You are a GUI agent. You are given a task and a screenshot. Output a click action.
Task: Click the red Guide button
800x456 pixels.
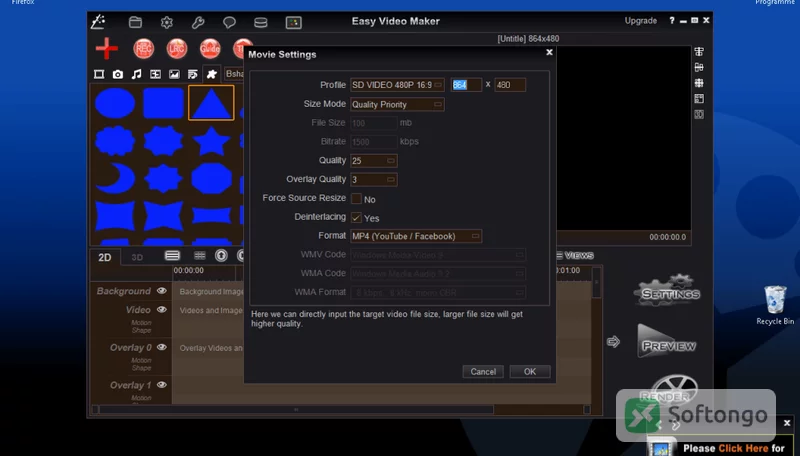[x=210, y=48]
